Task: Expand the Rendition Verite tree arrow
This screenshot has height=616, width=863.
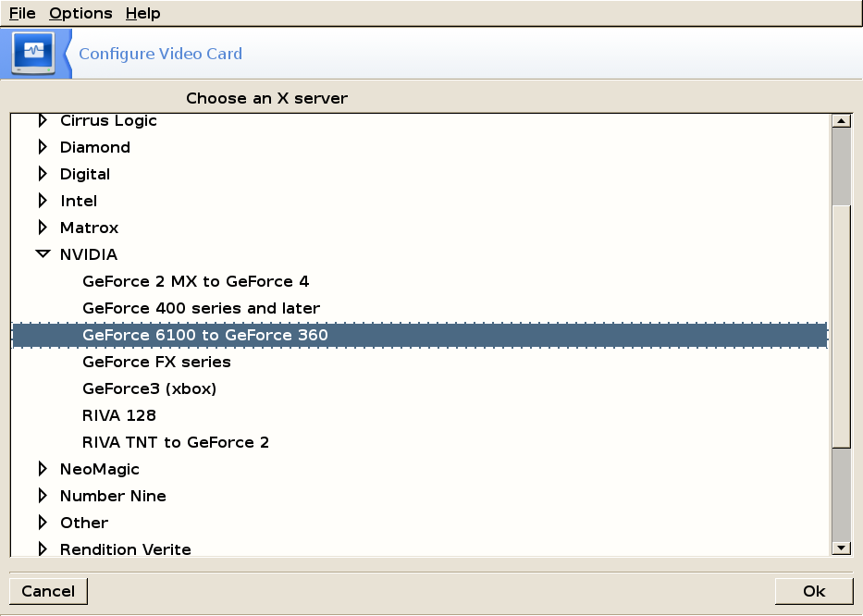Action: tap(43, 548)
